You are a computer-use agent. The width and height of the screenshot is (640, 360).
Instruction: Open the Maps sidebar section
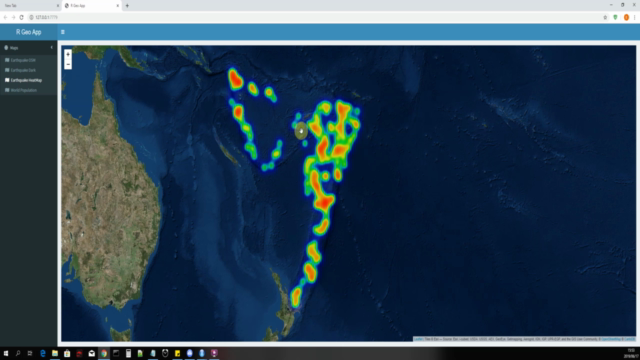point(29,48)
